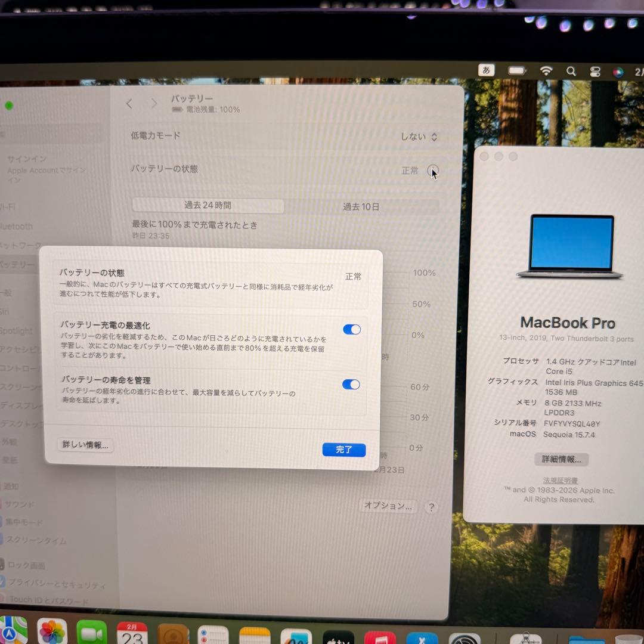Screen dimensions: 644x644
Task: Click the green zoom button of Settings window
Action: [x=9, y=106]
